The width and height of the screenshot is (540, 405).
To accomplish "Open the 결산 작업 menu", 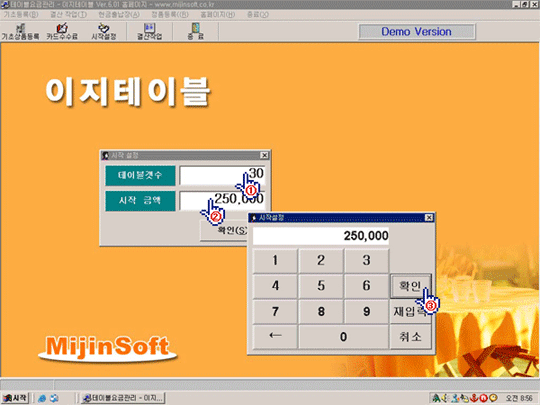I will click(68, 14).
